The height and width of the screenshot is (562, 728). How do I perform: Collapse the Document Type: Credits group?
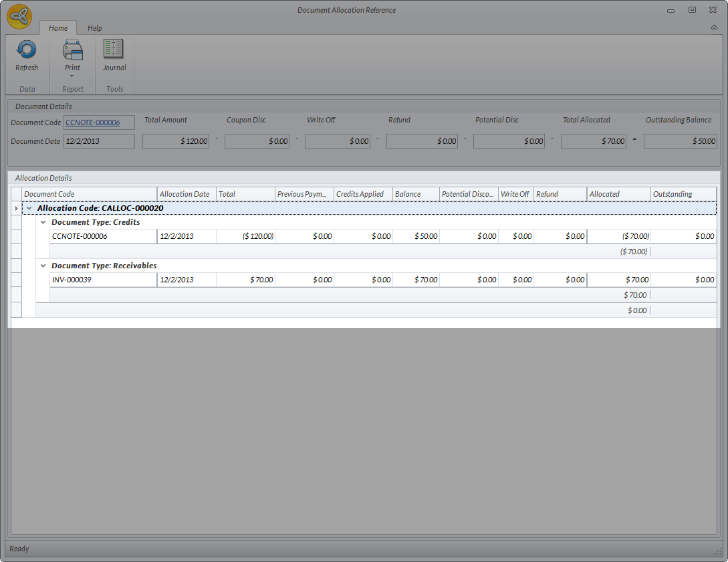pyautogui.click(x=43, y=222)
